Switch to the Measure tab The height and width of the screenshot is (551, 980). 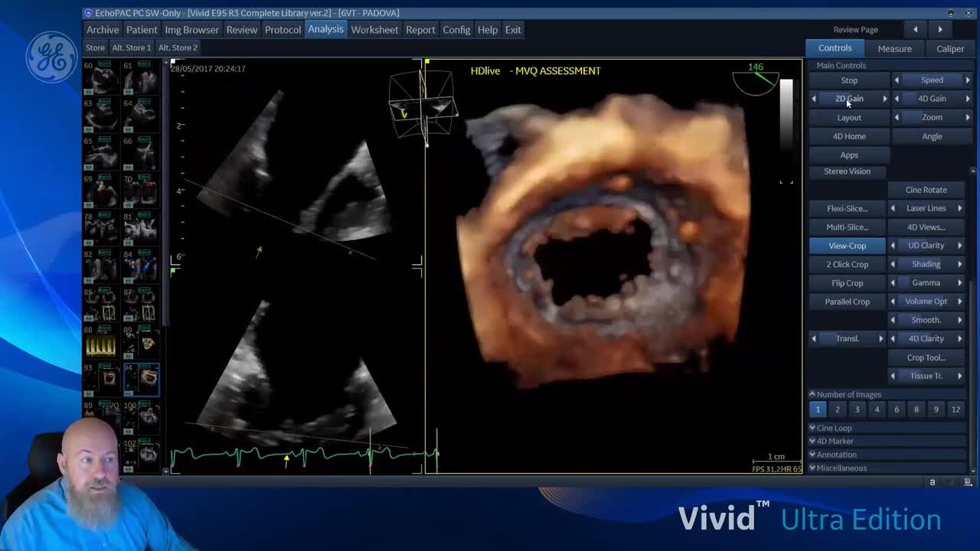[894, 48]
